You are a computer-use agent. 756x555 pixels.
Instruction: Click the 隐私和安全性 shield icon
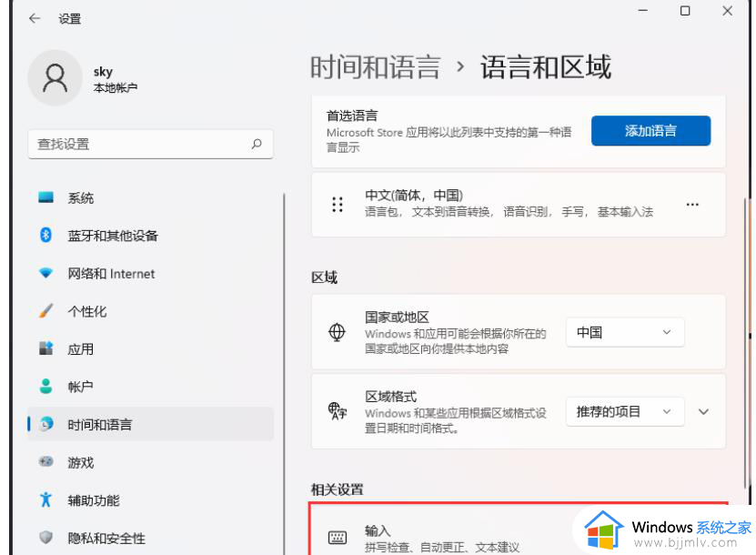pyautogui.click(x=45, y=537)
